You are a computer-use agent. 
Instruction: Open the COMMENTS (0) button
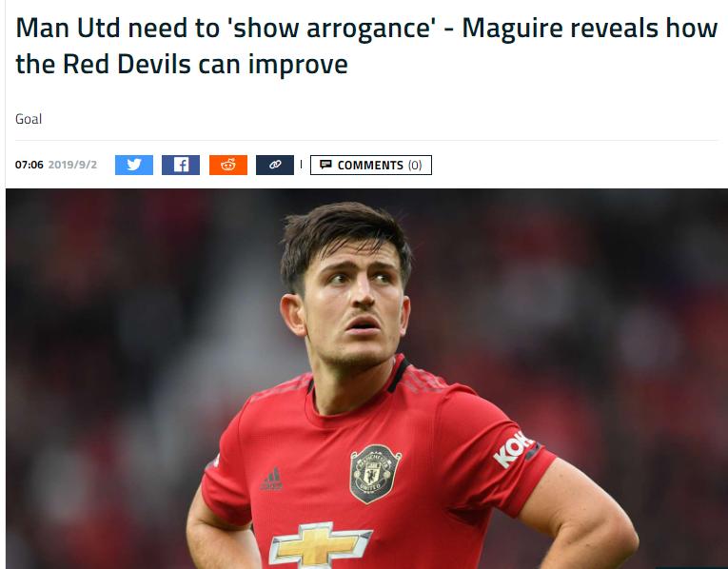point(371,165)
